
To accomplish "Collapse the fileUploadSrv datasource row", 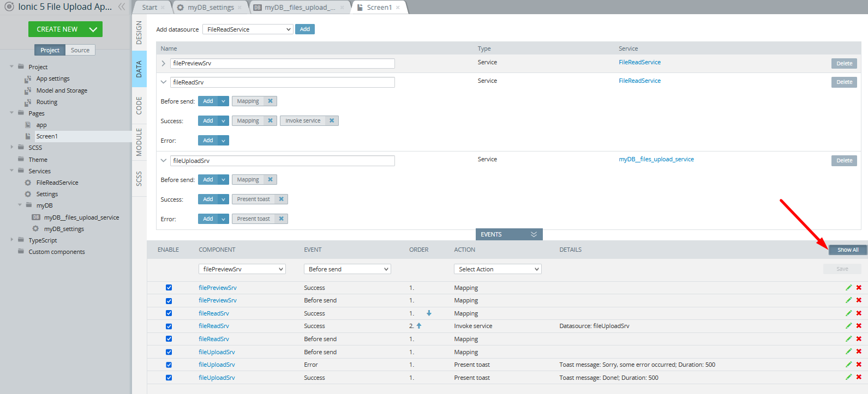I will 163,161.
